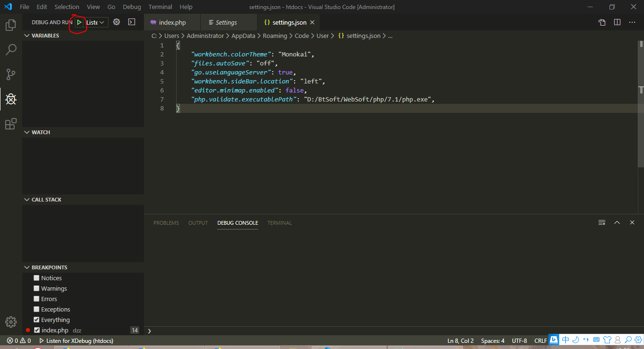This screenshot has height=349, width=644.
Task: Open the Explorer view in activity bar
Action: tap(11, 25)
